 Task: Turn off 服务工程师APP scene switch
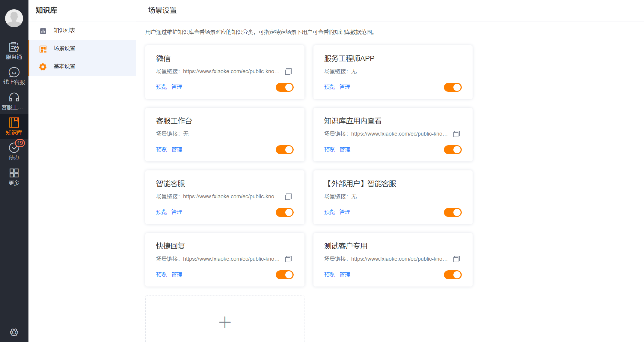pos(453,87)
